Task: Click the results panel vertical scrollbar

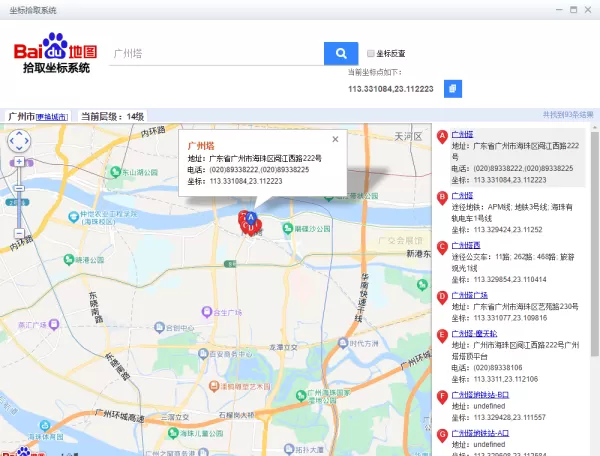Action: click(595, 244)
